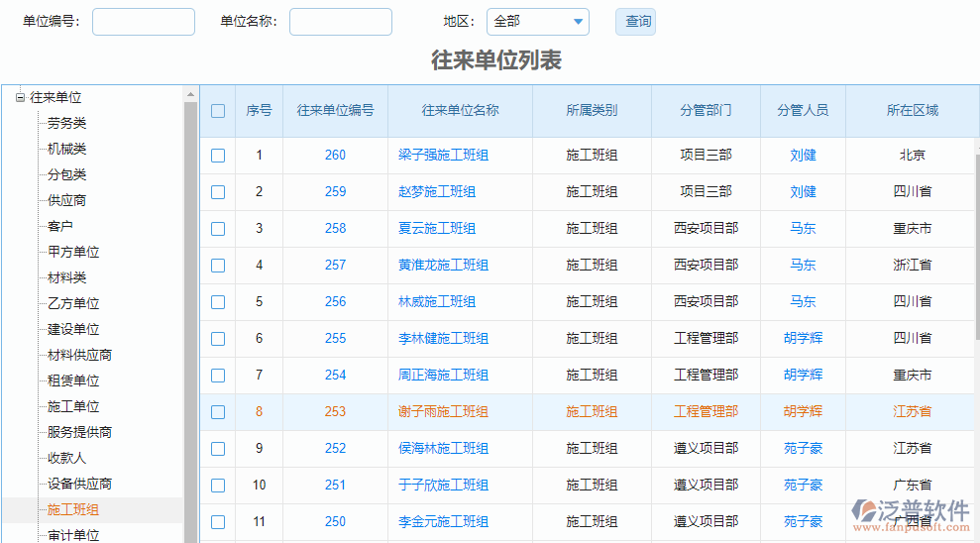The width and height of the screenshot is (980, 543).
Task: Open the 施工班组 tree category
Action: point(73,510)
